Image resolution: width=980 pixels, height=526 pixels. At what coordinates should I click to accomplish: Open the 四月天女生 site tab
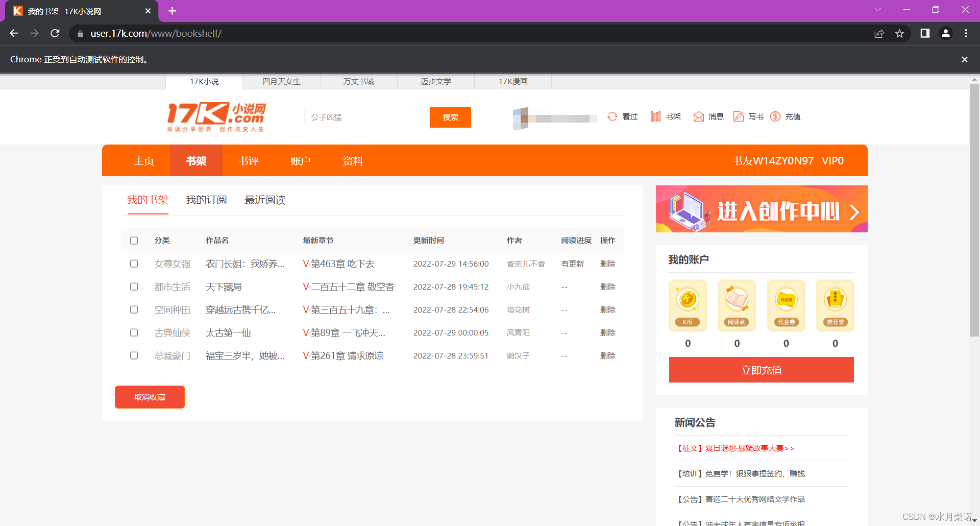click(281, 82)
